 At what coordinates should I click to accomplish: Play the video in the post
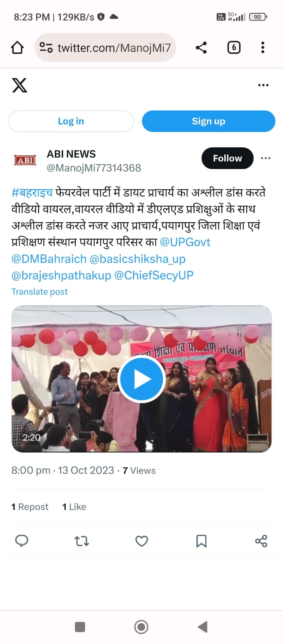141,379
